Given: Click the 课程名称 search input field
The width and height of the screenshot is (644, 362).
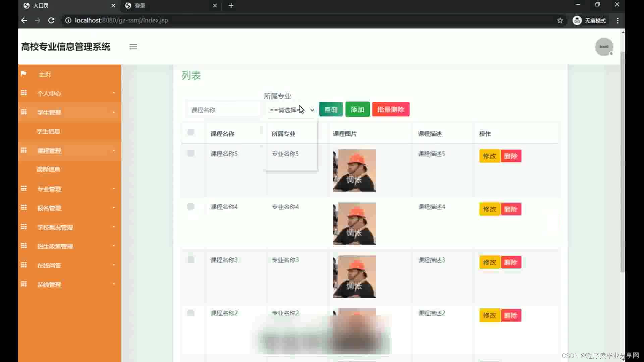Looking at the screenshot, I should (223, 110).
